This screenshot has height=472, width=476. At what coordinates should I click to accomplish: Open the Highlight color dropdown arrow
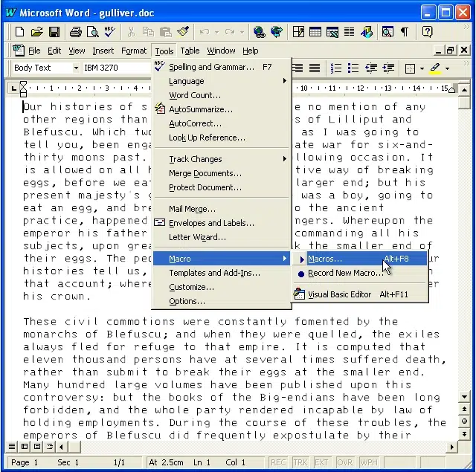point(447,68)
